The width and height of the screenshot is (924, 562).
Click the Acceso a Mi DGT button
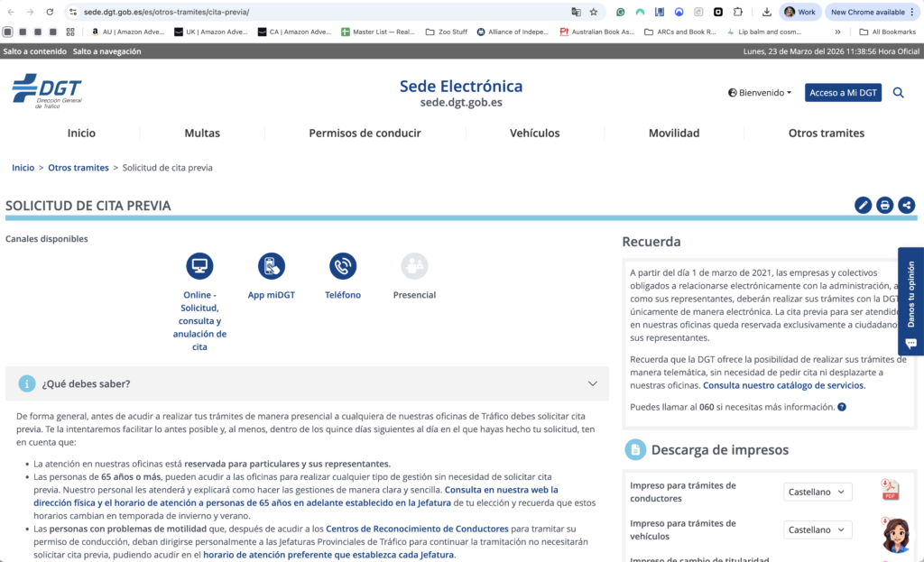click(x=843, y=93)
